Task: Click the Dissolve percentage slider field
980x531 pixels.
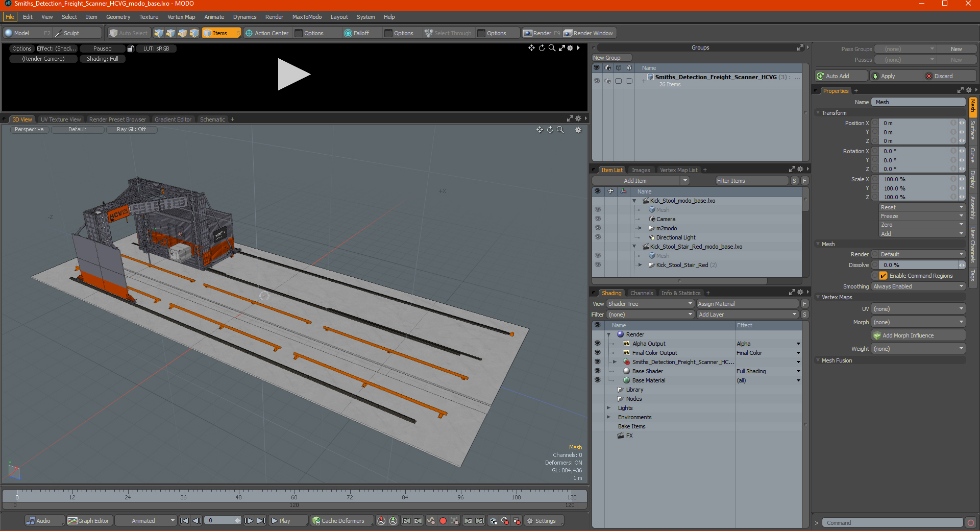Action: pos(919,265)
